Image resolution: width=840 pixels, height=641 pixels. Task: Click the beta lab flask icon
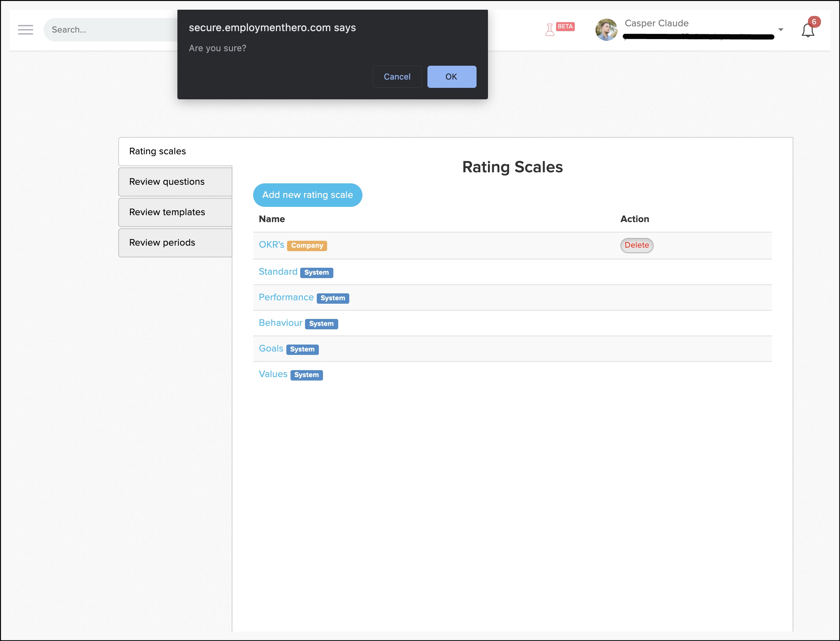pos(549,29)
